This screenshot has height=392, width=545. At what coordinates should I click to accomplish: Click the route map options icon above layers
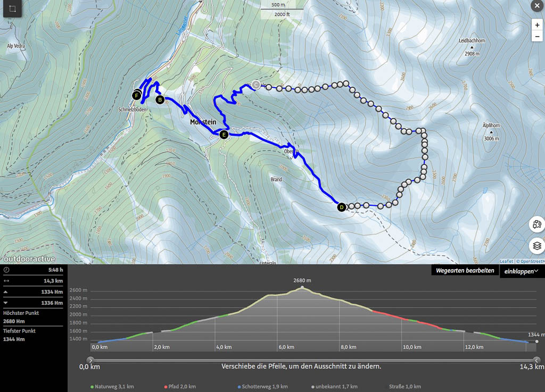tap(537, 224)
